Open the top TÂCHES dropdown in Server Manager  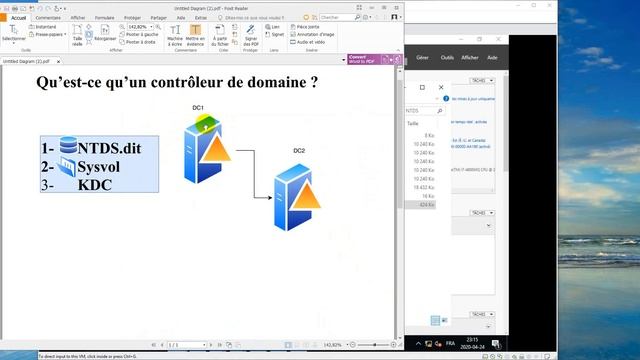click(x=482, y=80)
